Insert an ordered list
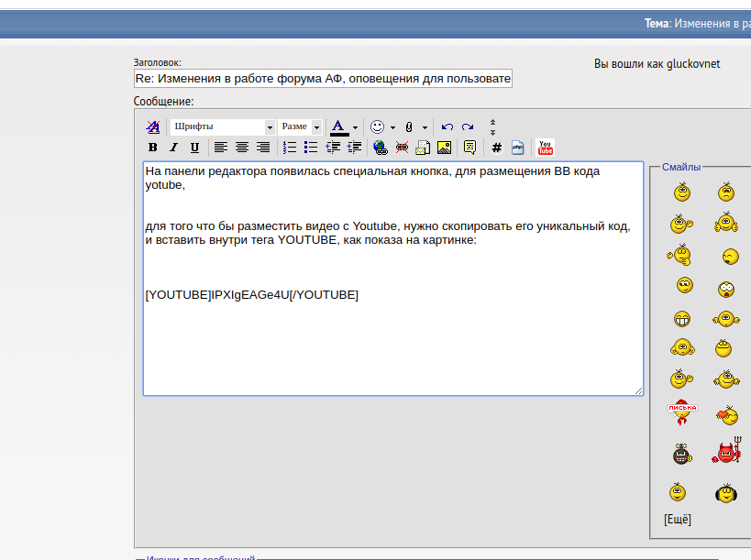The width and height of the screenshot is (751, 560). tap(290, 148)
